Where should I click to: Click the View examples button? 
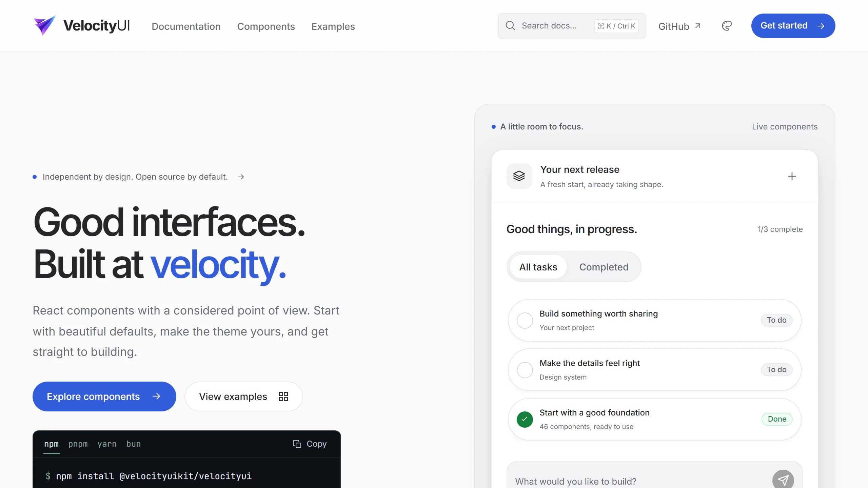click(x=243, y=396)
